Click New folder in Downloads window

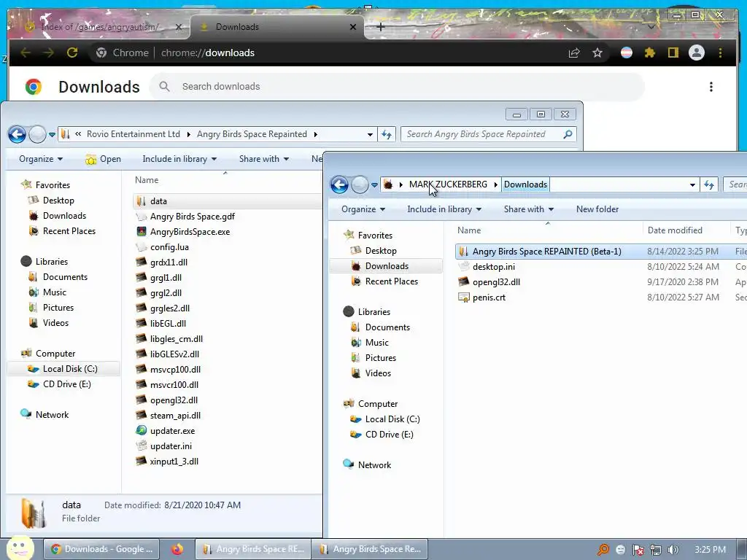(597, 209)
